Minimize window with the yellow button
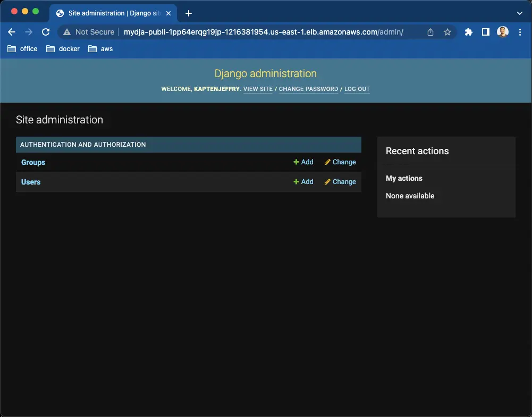 tap(25, 11)
